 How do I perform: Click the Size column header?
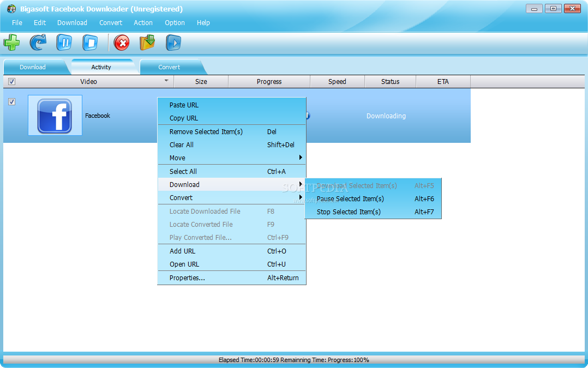point(201,81)
